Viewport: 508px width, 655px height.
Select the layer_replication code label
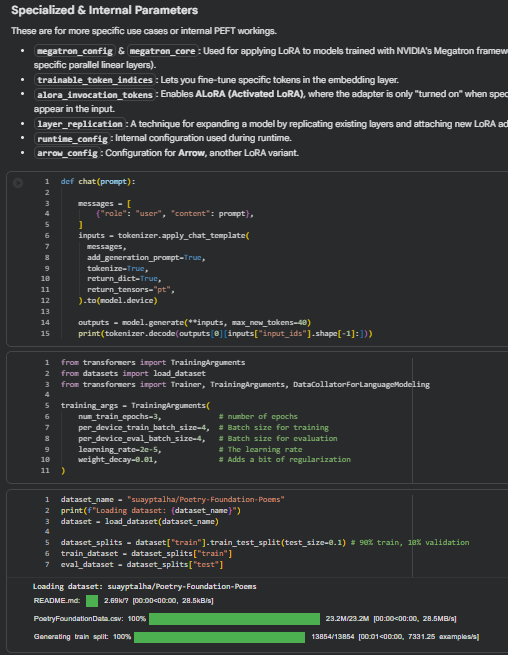pos(79,124)
